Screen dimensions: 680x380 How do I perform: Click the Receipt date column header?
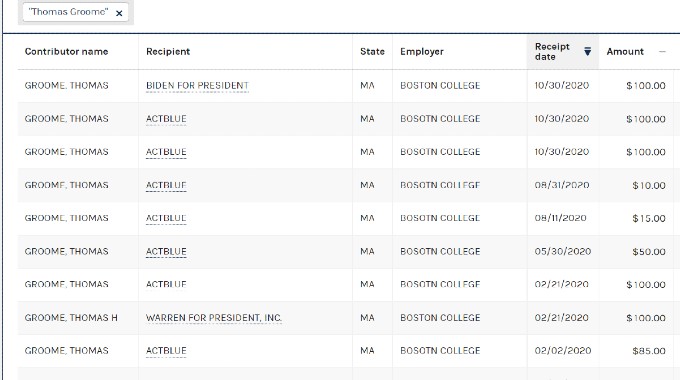[552, 52]
